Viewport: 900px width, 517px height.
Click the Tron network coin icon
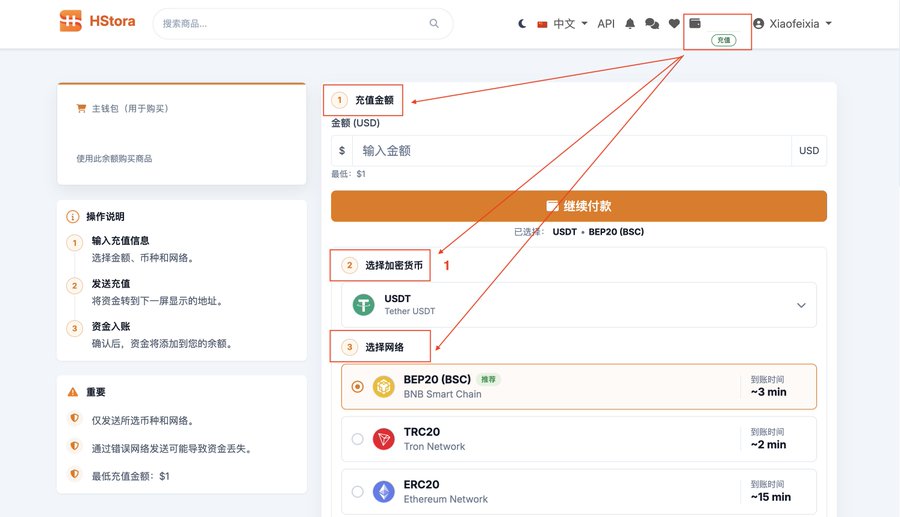point(383,439)
